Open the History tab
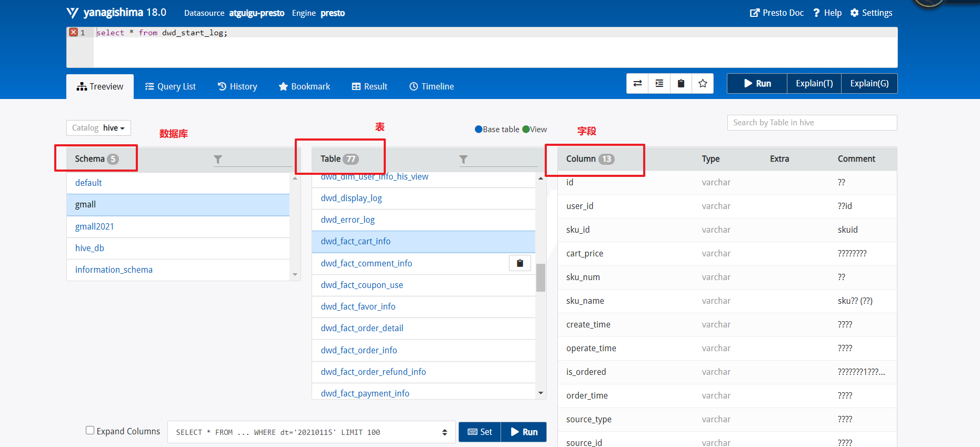980x447 pixels. pos(237,86)
